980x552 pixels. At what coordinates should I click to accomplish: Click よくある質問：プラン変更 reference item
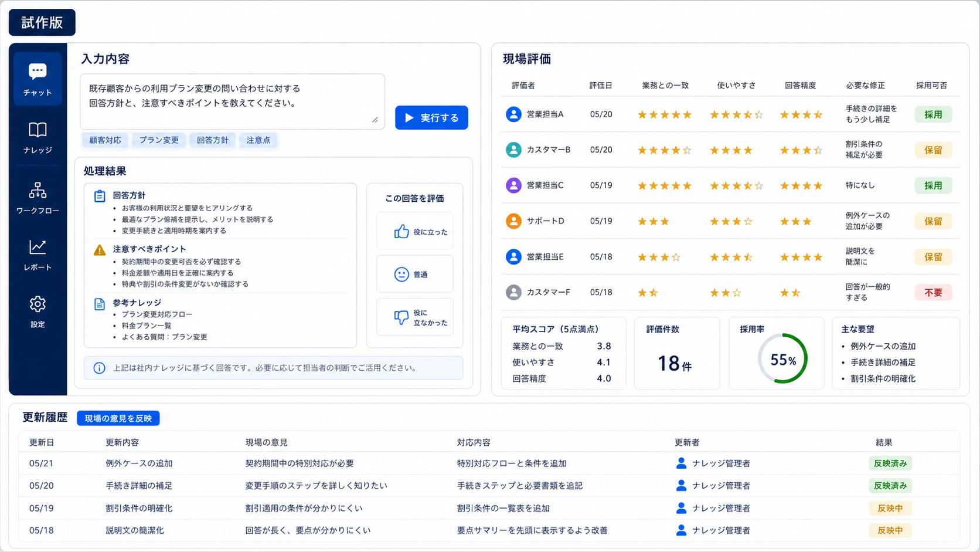pyautogui.click(x=164, y=337)
